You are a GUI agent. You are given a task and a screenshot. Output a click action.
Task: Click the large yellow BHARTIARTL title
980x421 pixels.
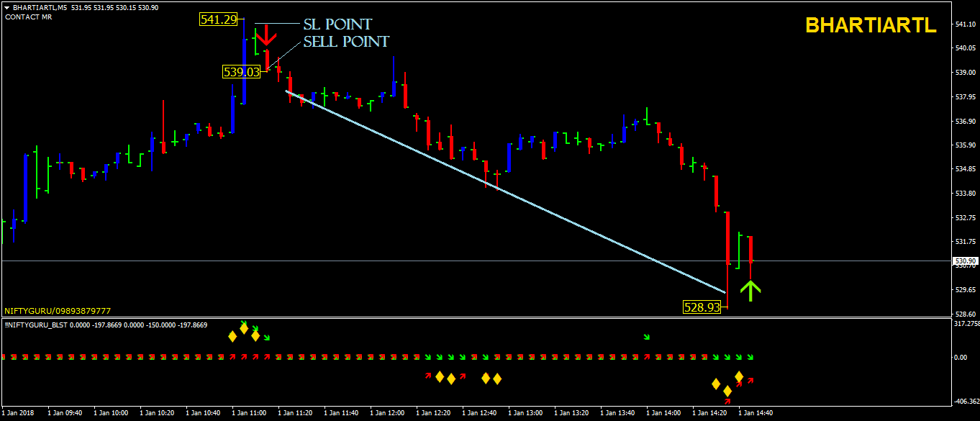coord(871,25)
